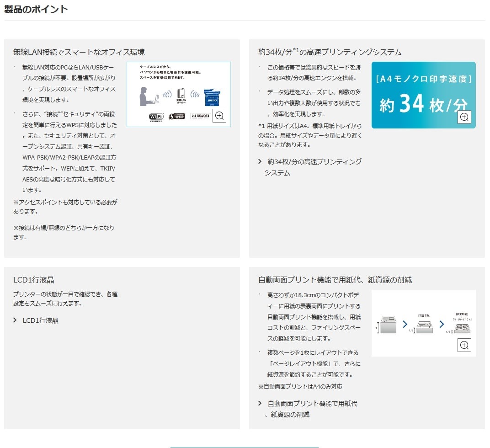490x448 pixels.
Task: Click the LCD1行液晶 section heading
Action: (x=34, y=280)
